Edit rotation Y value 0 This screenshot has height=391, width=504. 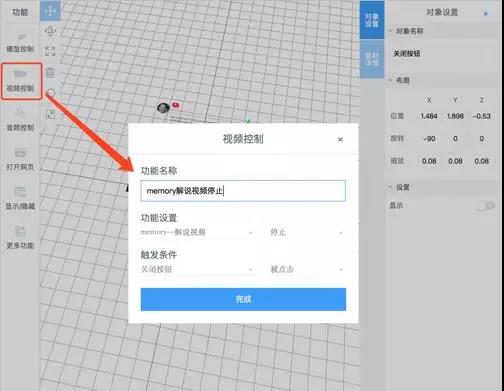[x=455, y=139]
